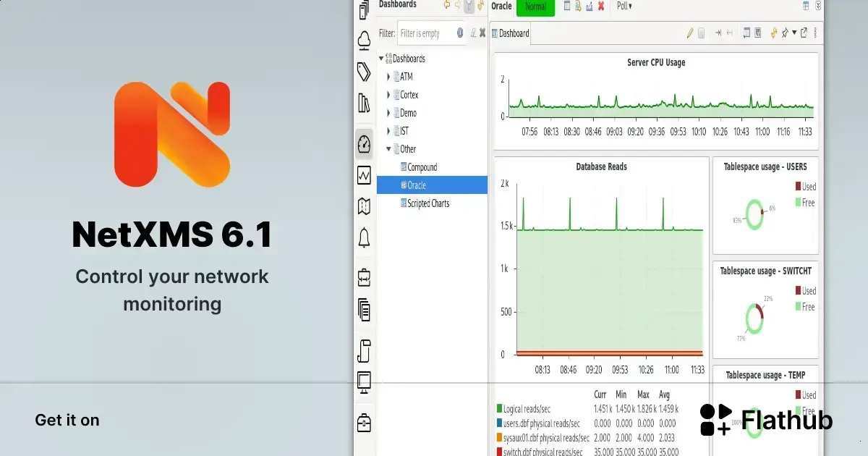
Task: Expand the ATM dashboard group
Action: tap(388, 77)
